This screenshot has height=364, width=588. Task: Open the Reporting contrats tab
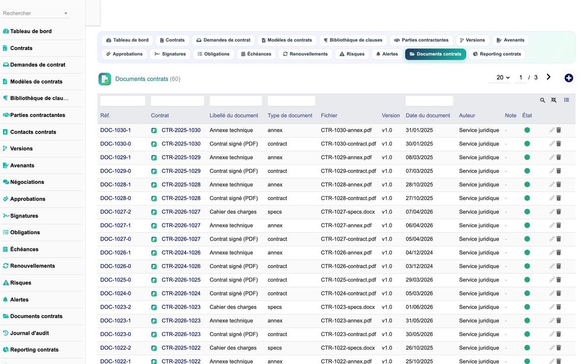point(497,54)
